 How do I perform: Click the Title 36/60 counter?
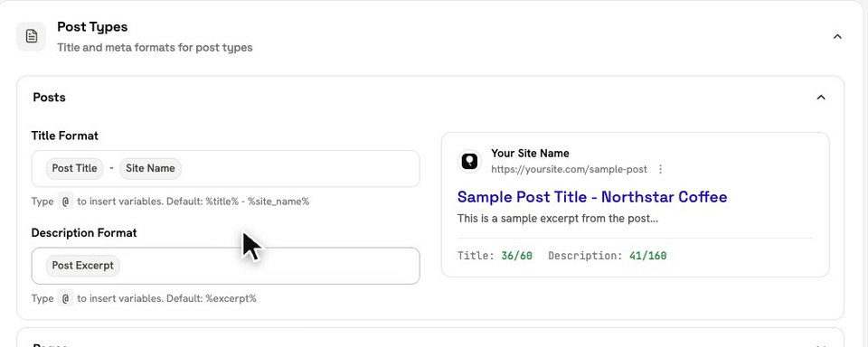coord(495,256)
